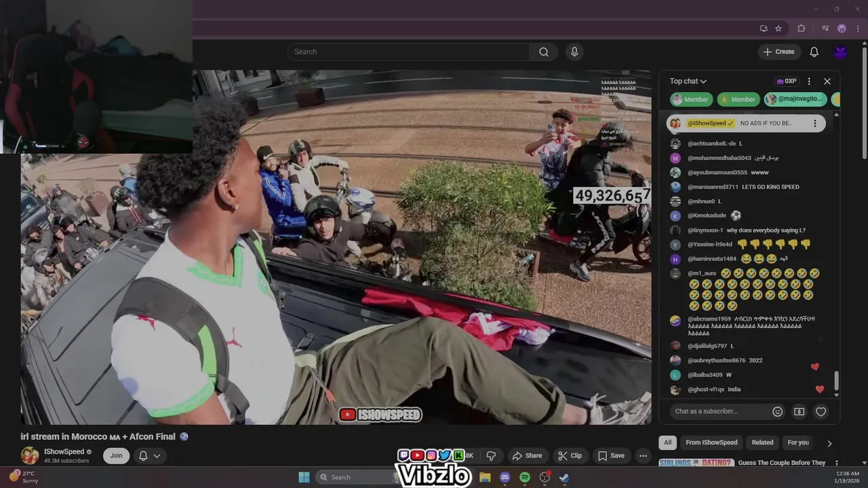Open the IShowSpeed channel name link
This screenshot has height=488, width=868.
(64, 451)
